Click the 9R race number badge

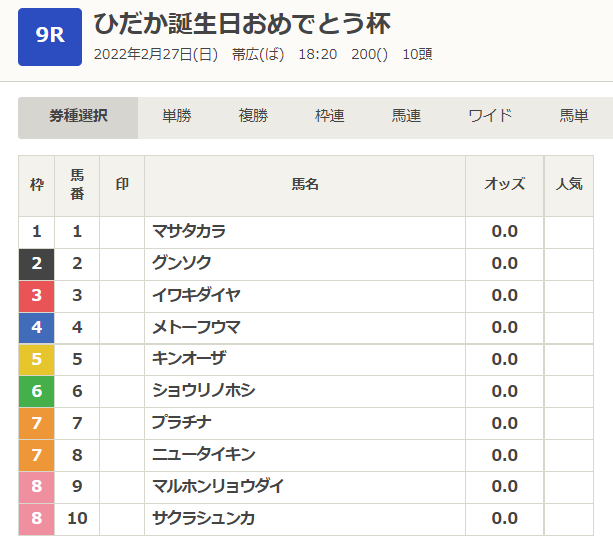(49, 36)
